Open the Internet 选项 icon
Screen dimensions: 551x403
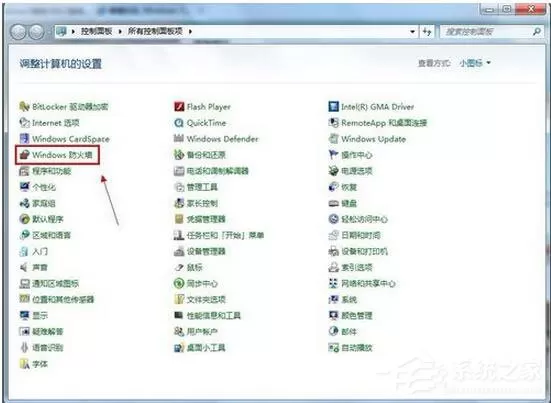pos(24,123)
